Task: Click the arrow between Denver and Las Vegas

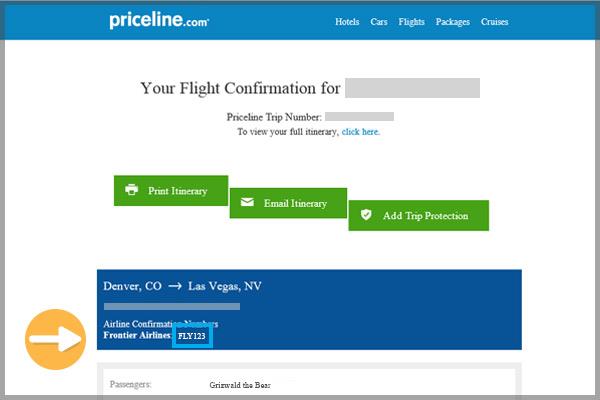Action: pyautogui.click(x=175, y=286)
